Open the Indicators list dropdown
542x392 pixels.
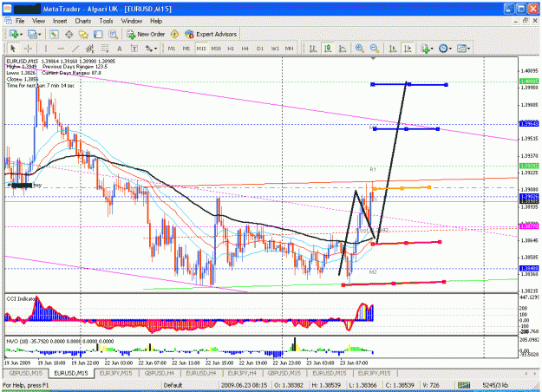point(427,49)
